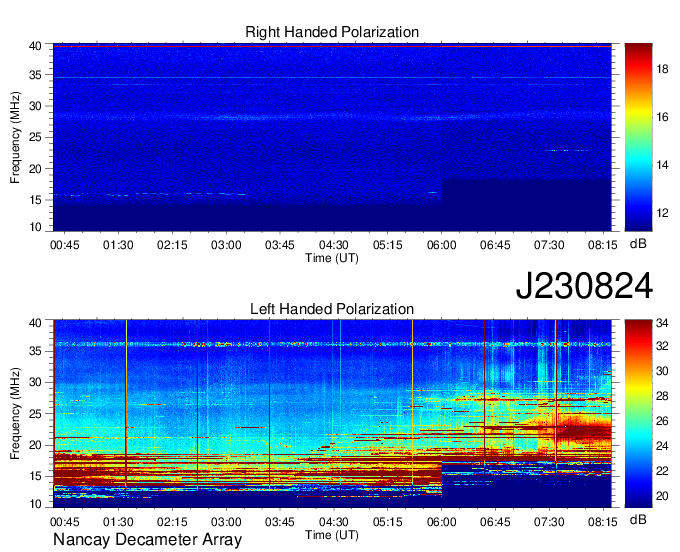The width and height of the screenshot is (680, 552).
Task: Click 03:00 time tick of right-handed plot
Action: [226, 245]
